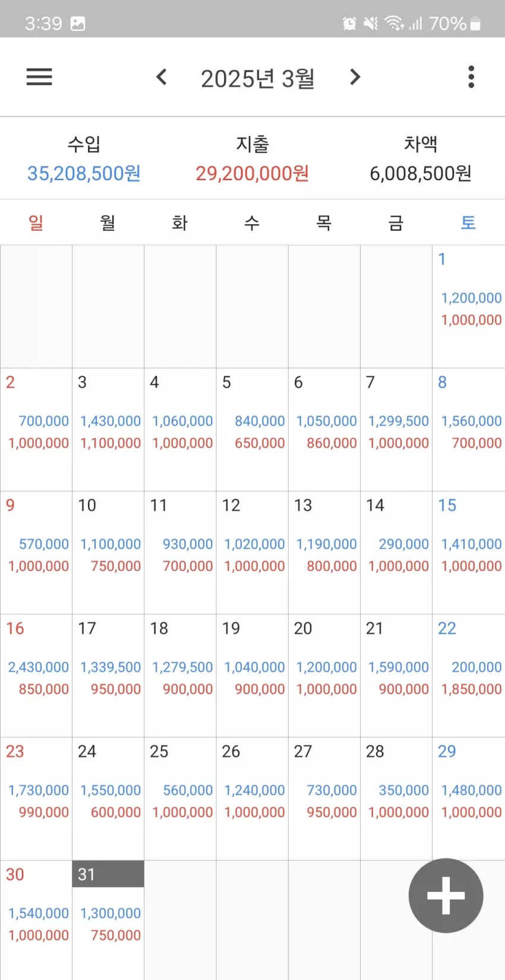Open the three-dot overflow menu

point(471,77)
